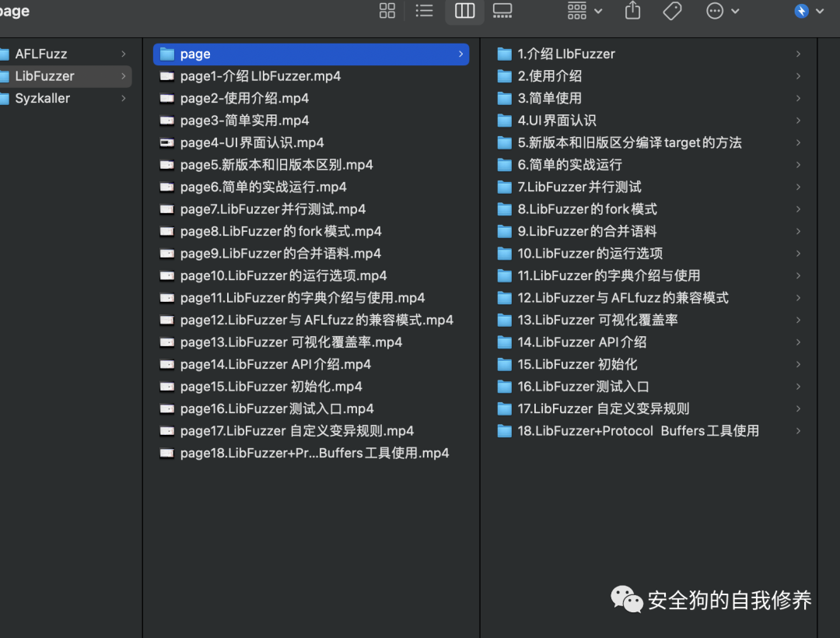Select page15.LibFuzzer 初始化.mp4 file
This screenshot has width=840, height=638.
(311, 386)
